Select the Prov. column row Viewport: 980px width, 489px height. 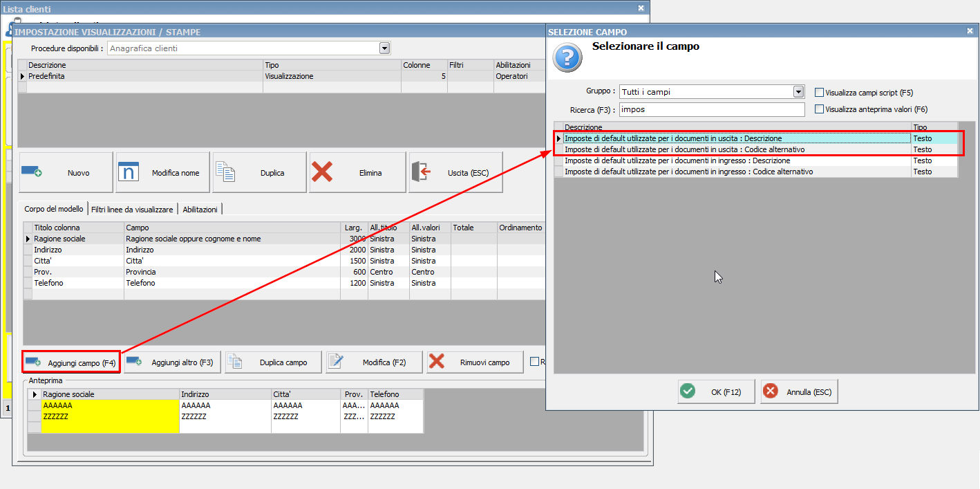(x=285, y=272)
